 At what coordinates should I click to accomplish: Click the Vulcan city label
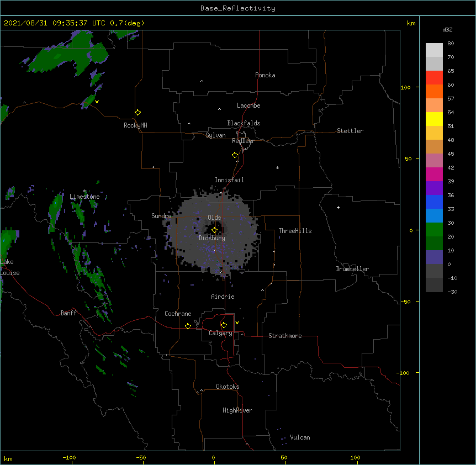coord(300,437)
